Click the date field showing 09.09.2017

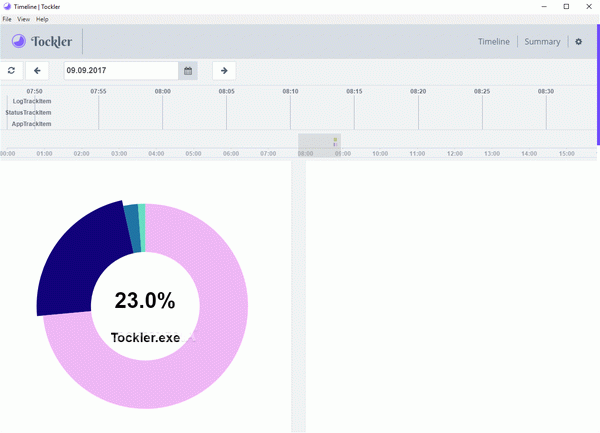point(120,71)
